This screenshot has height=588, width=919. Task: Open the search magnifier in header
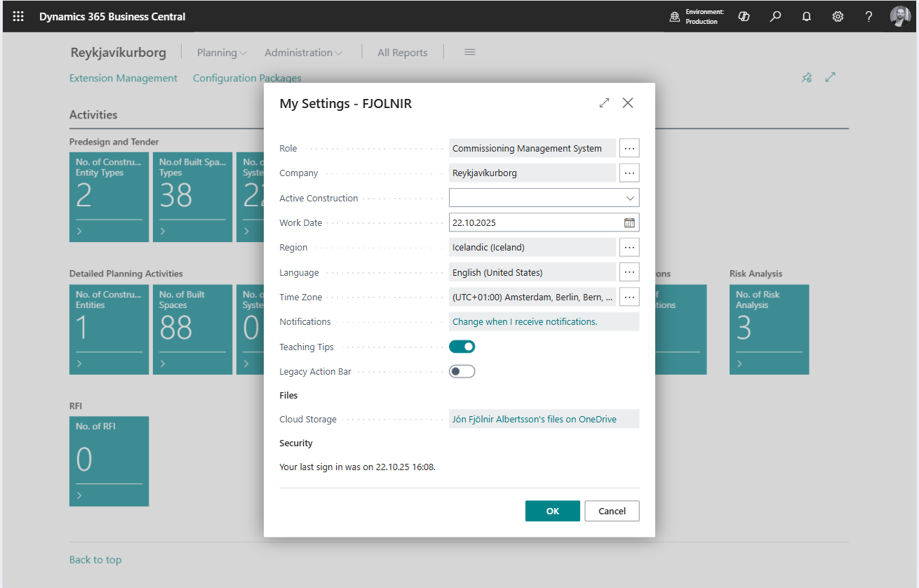pyautogui.click(x=775, y=16)
